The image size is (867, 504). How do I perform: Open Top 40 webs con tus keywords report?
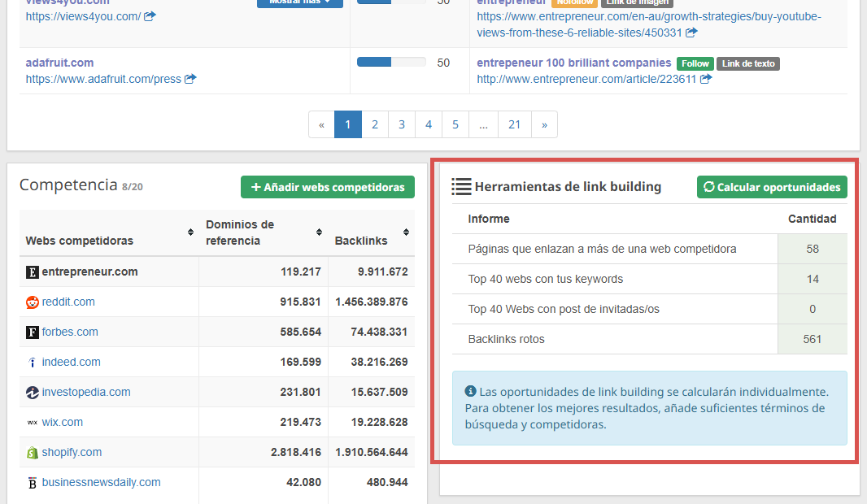(546, 279)
